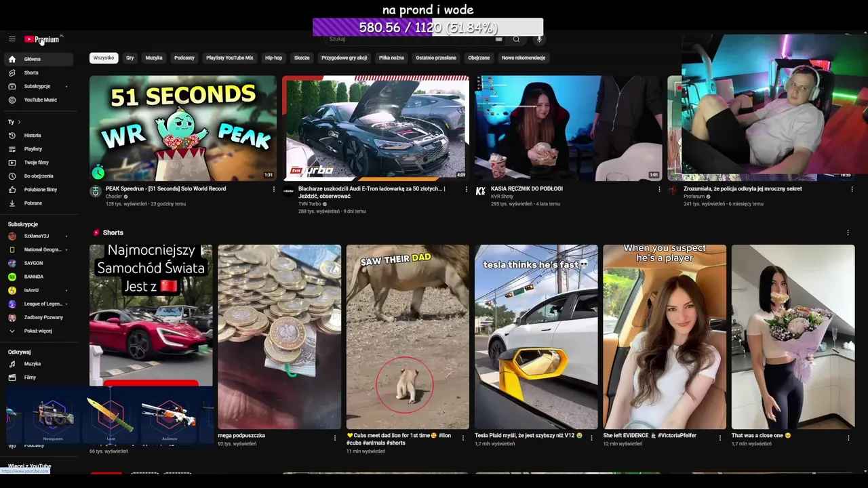Select Przygodowe gry akcji chip
Image resolution: width=868 pixels, height=488 pixels.
pos(344,58)
